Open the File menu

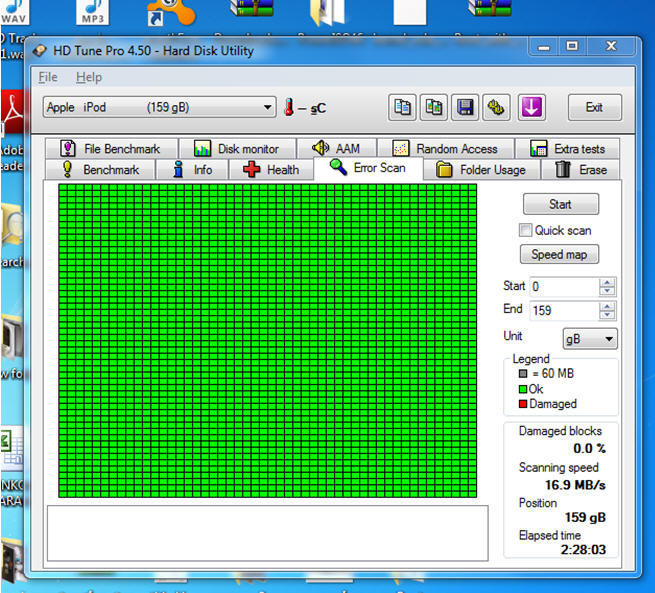(47, 77)
